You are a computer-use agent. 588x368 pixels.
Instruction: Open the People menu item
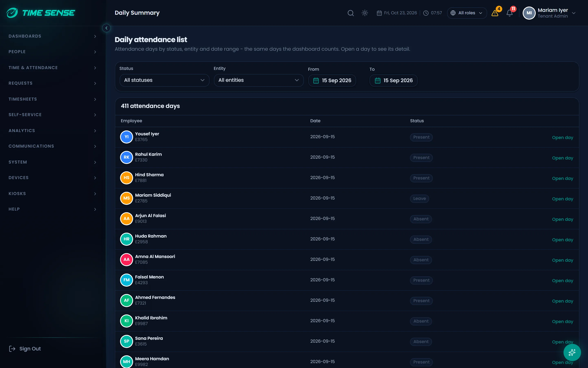[53, 52]
